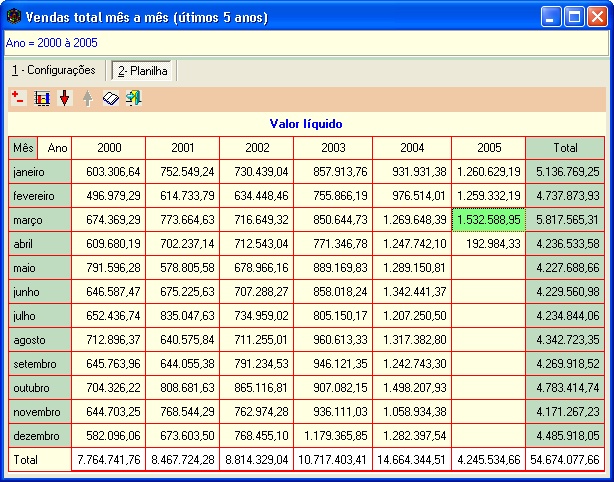Select the junho row header
The image size is (614, 482).
click(x=40, y=292)
